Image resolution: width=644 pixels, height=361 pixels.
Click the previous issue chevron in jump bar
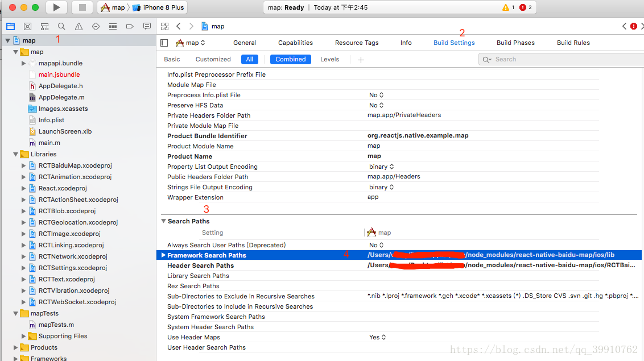[624, 26]
